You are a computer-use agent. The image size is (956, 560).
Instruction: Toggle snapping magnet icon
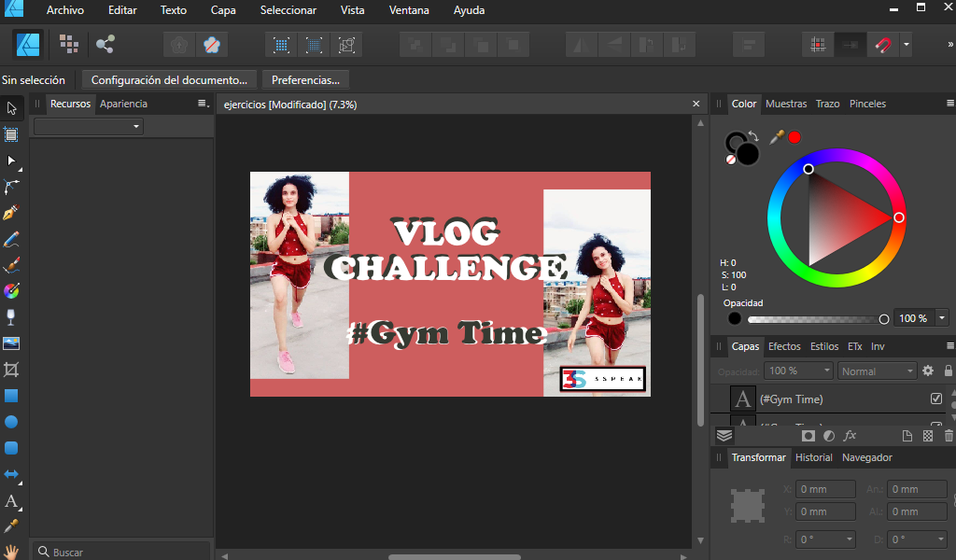883,45
